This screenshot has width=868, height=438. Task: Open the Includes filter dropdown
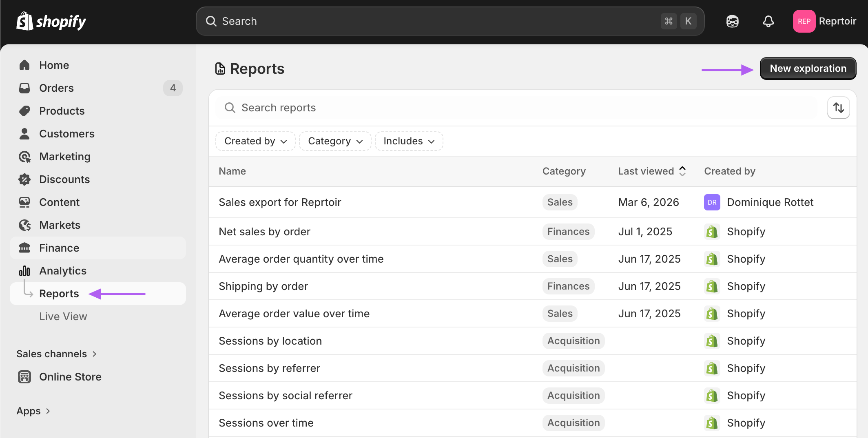point(409,141)
